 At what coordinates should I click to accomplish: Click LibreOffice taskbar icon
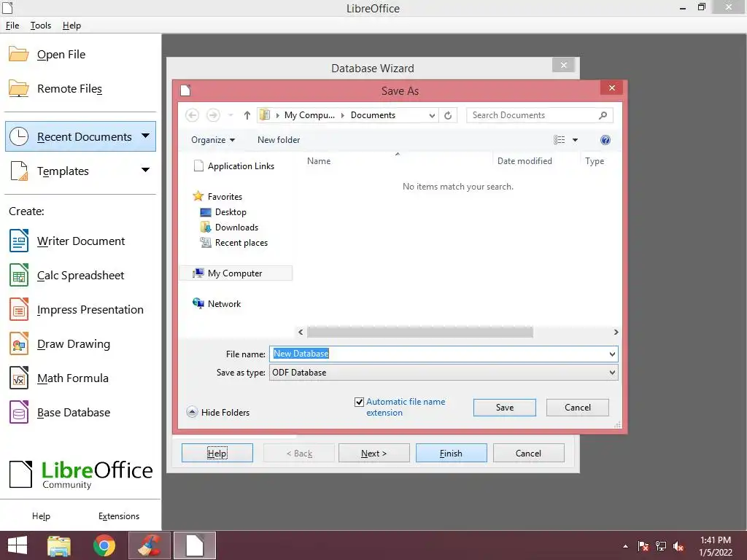(195, 545)
